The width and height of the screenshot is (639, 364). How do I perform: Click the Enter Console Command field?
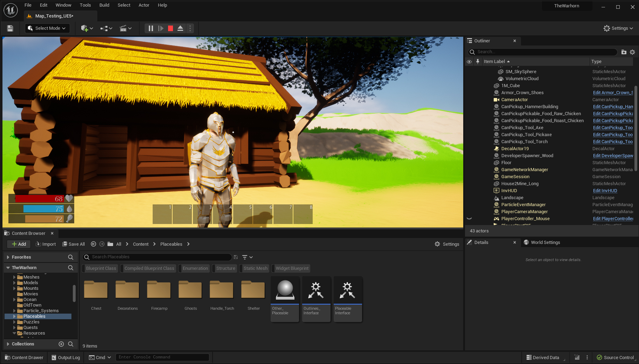point(162,357)
